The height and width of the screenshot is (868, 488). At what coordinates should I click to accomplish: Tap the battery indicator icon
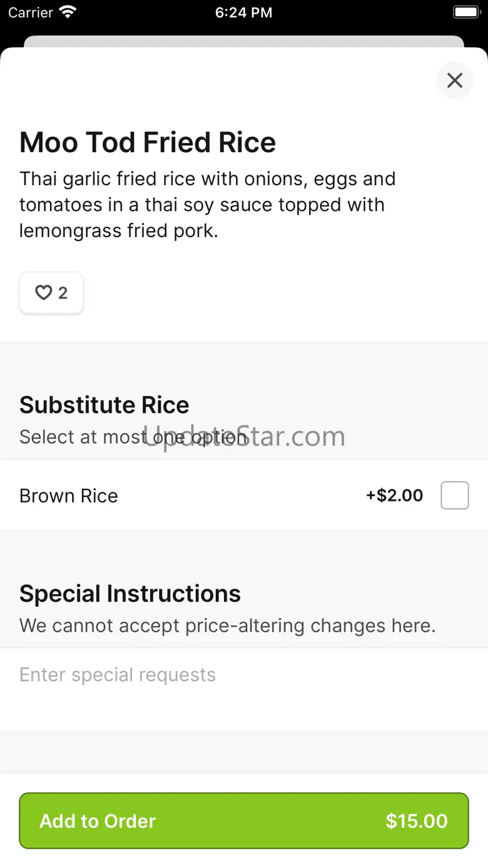tap(465, 12)
